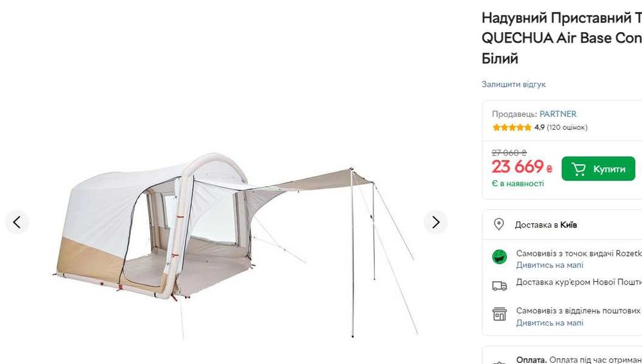Click the shopping cart icon on Купити
This screenshot has width=642, height=364.
pyautogui.click(x=578, y=169)
